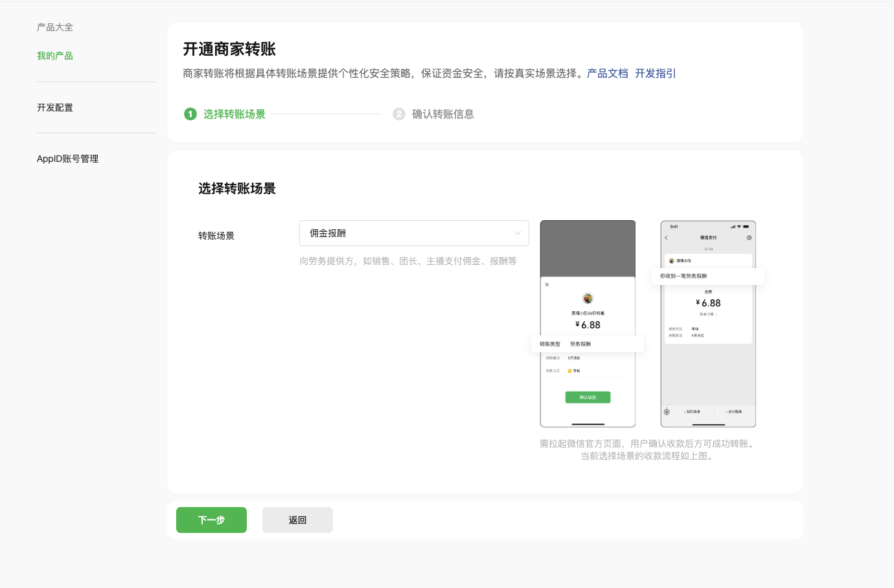Click the orange coin icon beside 零钱
The width and height of the screenshot is (894, 588).
(569, 371)
